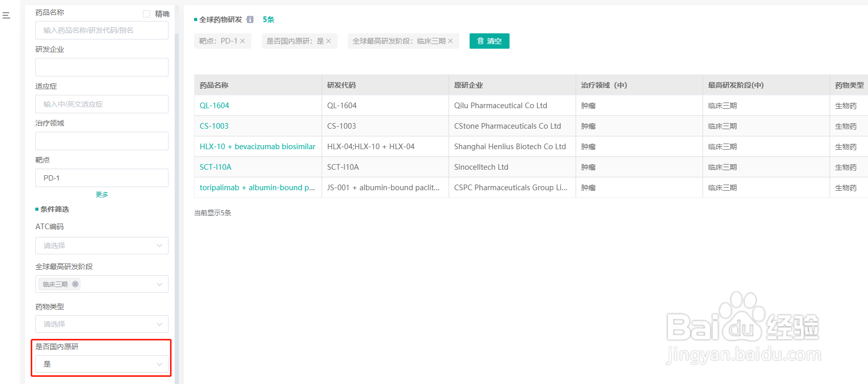Click the 靶点 field containing PD-1
Image resolution: width=868 pixels, height=384 pixels.
coord(102,178)
